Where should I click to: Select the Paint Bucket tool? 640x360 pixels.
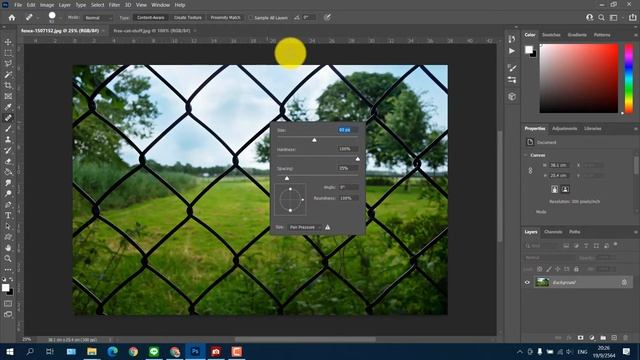coord(8,172)
